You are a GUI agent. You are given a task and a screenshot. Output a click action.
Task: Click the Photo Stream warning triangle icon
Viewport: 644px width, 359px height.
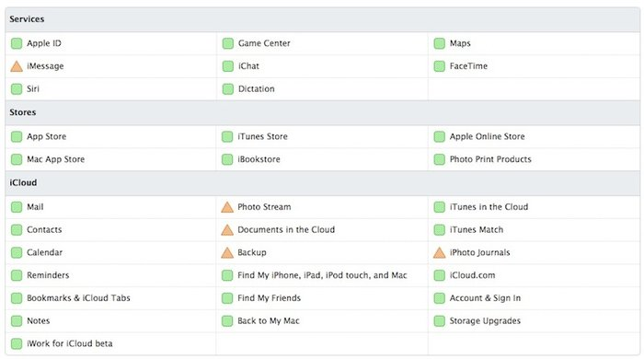tap(227, 207)
